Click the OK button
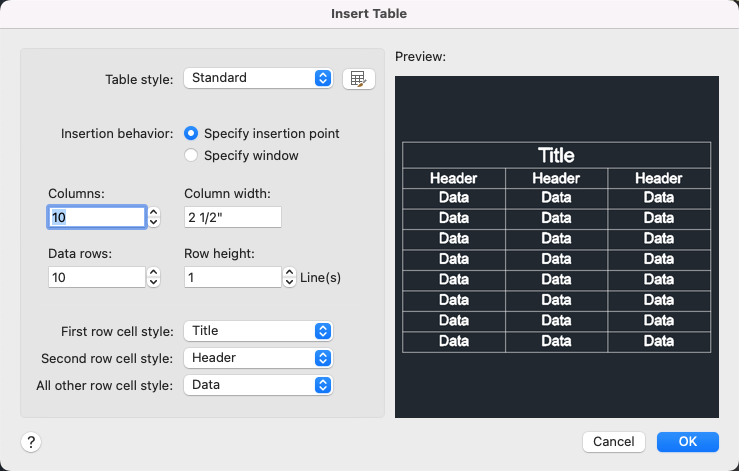The height and width of the screenshot is (471, 739). [688, 442]
